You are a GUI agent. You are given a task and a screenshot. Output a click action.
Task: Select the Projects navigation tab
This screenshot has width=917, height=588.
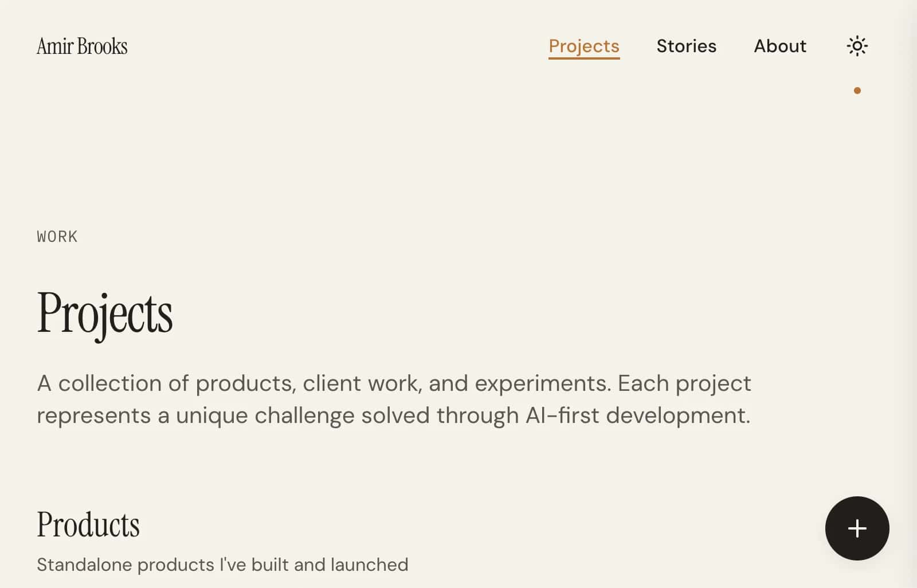583,46
